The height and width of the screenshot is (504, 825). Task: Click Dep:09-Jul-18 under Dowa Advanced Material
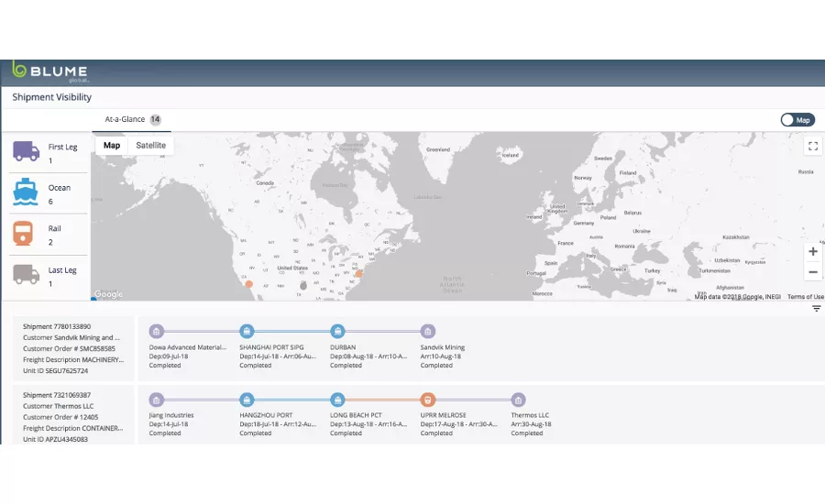(169, 356)
